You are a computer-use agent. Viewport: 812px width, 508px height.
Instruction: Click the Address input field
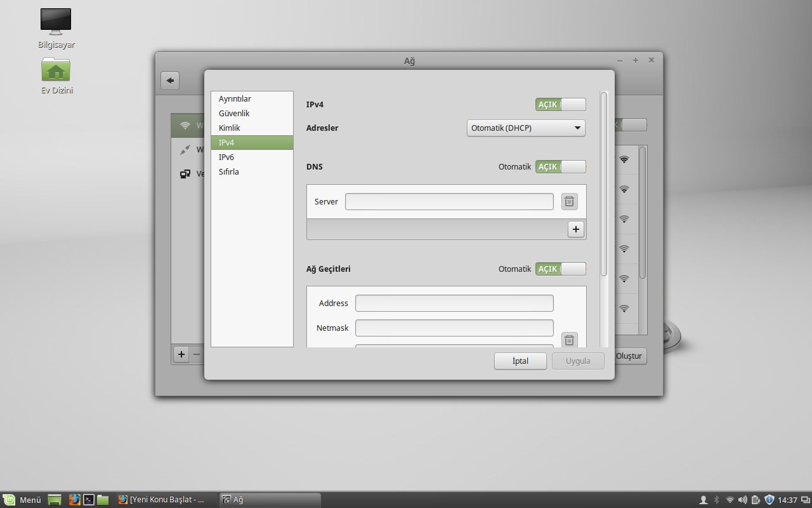tap(454, 303)
